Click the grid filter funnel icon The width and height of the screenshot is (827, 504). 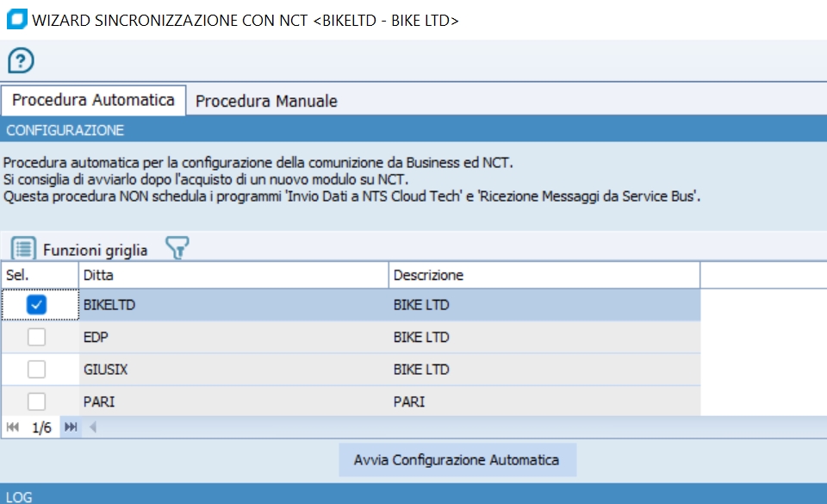177,250
